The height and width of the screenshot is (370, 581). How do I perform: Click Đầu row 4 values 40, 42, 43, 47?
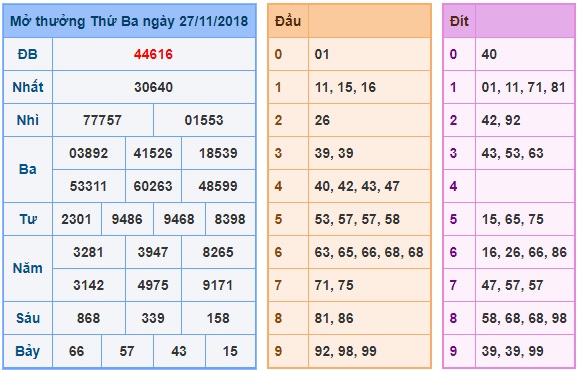click(x=357, y=186)
